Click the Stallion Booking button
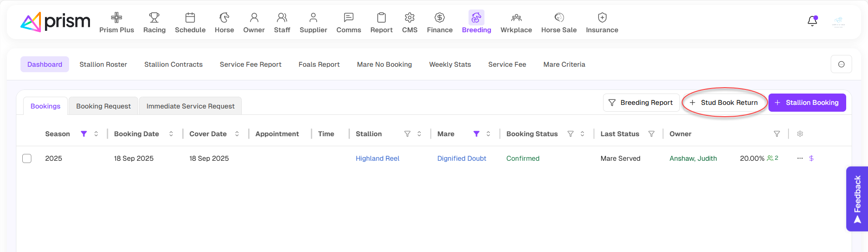 pos(807,103)
